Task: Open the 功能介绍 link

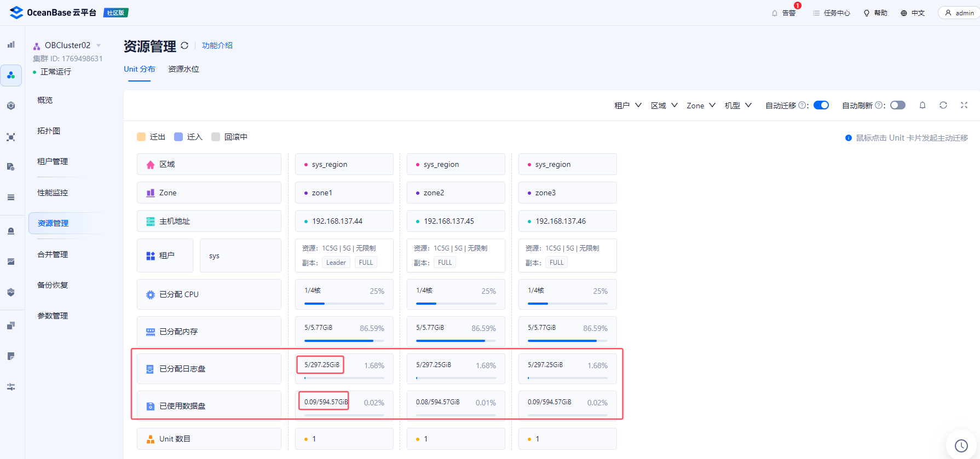Action: coord(217,45)
